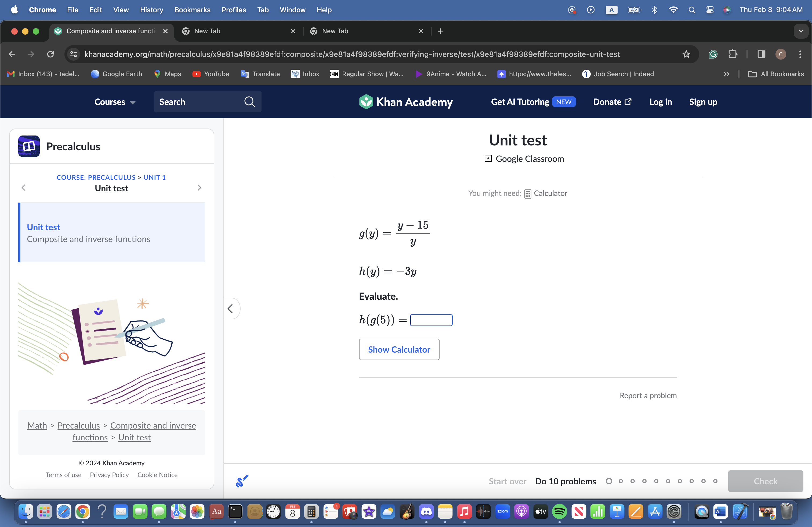Expand the Courses dropdown
This screenshot has height=527, width=812.
[115, 102]
